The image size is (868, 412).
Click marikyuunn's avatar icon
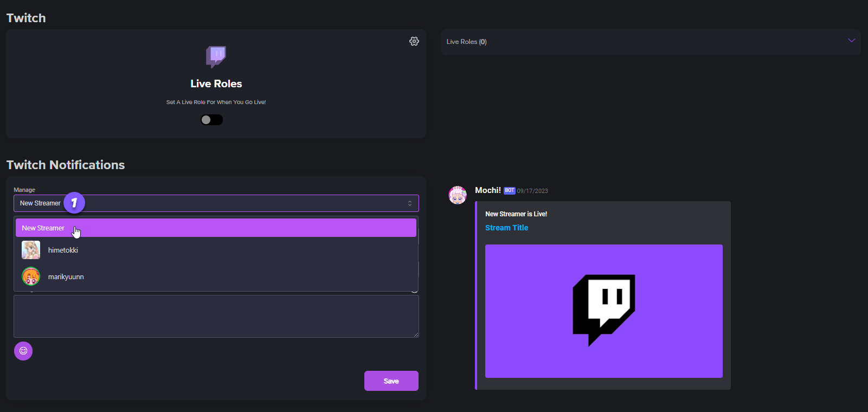pyautogui.click(x=31, y=276)
